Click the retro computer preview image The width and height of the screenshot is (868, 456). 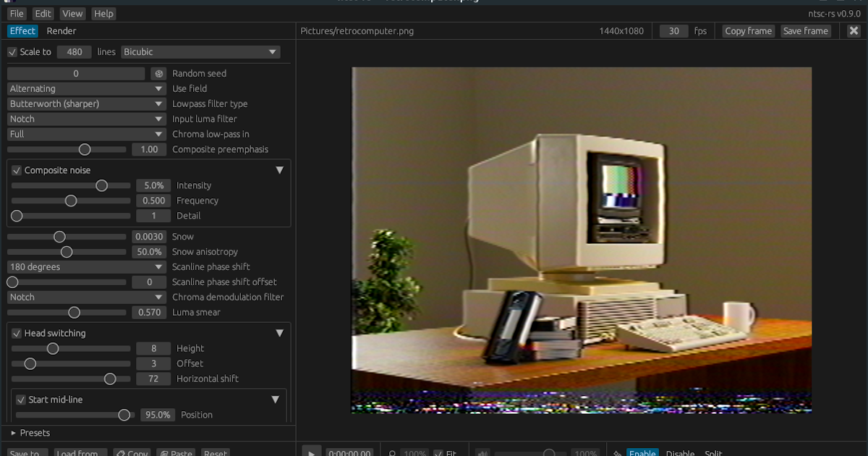(x=582, y=240)
